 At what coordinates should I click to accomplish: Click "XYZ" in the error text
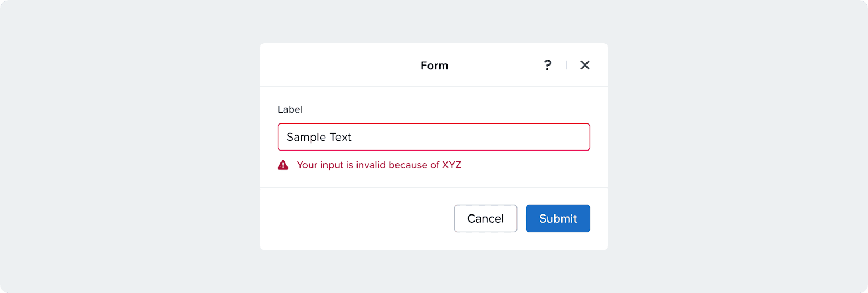click(451, 165)
